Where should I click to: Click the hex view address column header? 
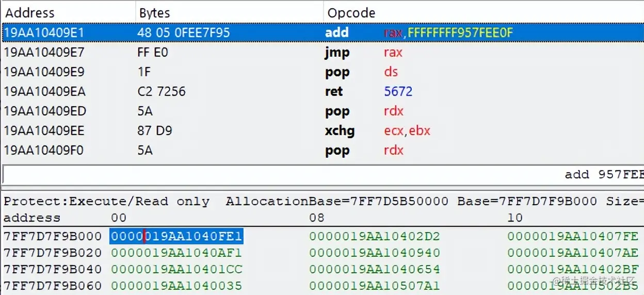32,218
